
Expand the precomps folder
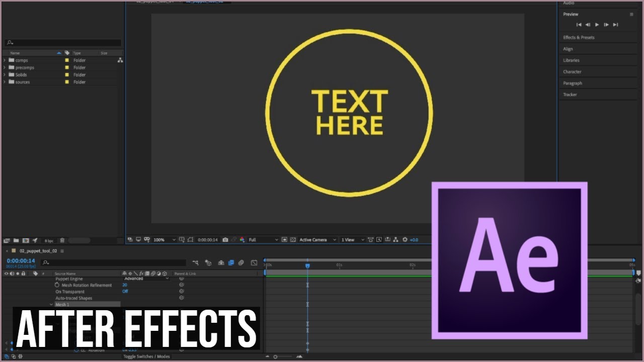tap(5, 67)
